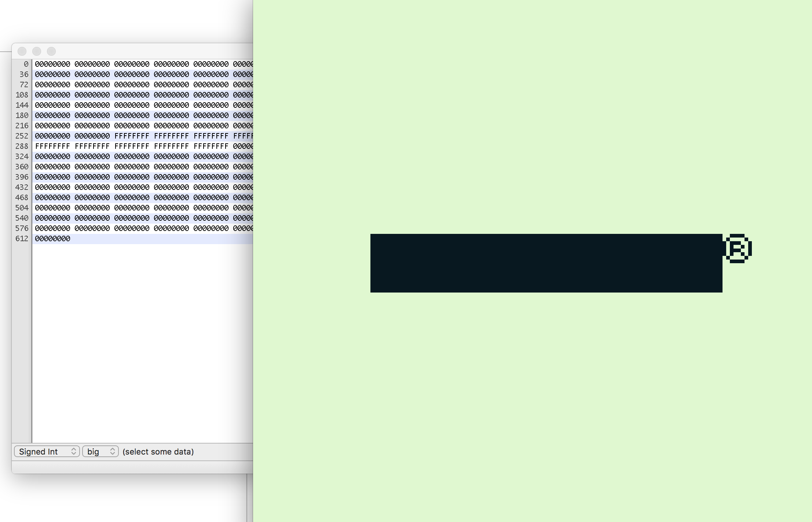Viewport: 812px width, 522px height.
Task: Select offset row 216 in the line gutter
Action: [x=22, y=126]
